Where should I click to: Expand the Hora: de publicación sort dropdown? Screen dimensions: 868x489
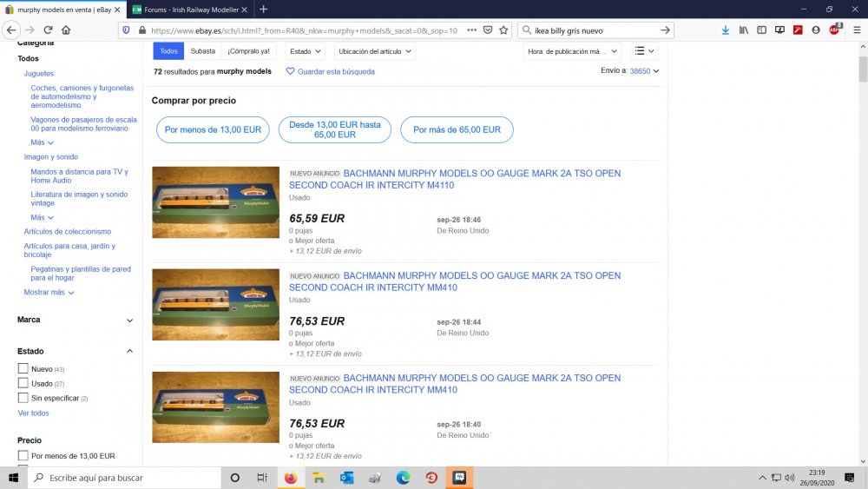click(573, 51)
